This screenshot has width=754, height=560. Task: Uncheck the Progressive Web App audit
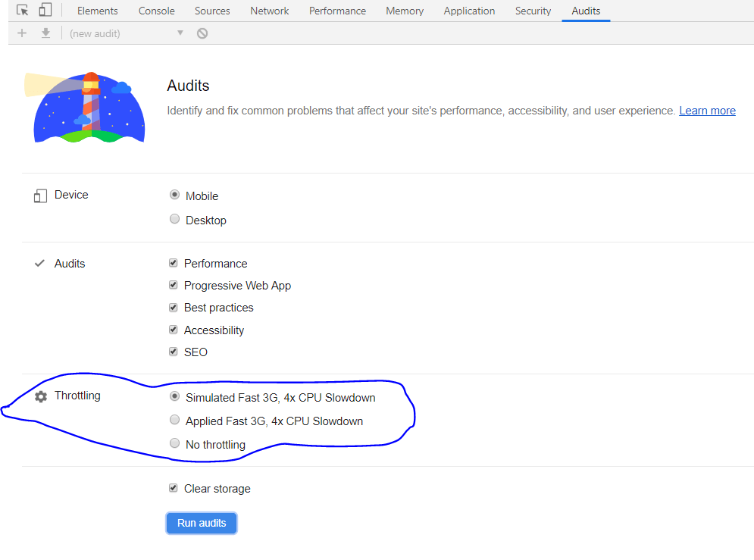pyautogui.click(x=173, y=285)
